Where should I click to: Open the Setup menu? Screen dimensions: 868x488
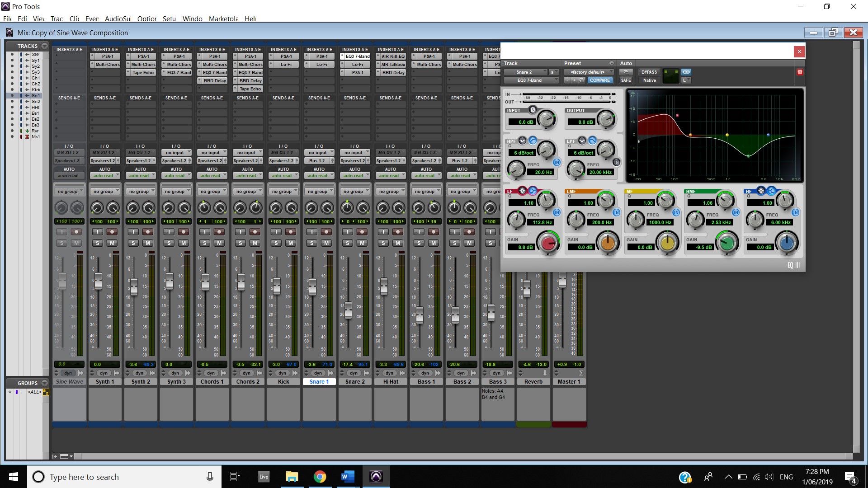tap(169, 19)
